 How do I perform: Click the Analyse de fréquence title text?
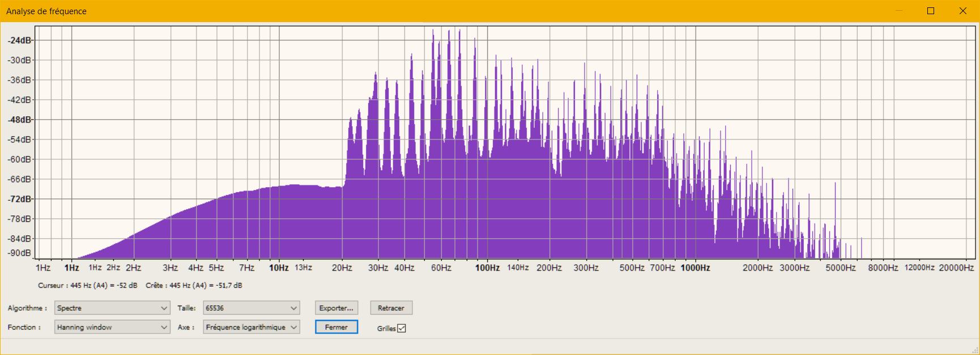coord(46,11)
